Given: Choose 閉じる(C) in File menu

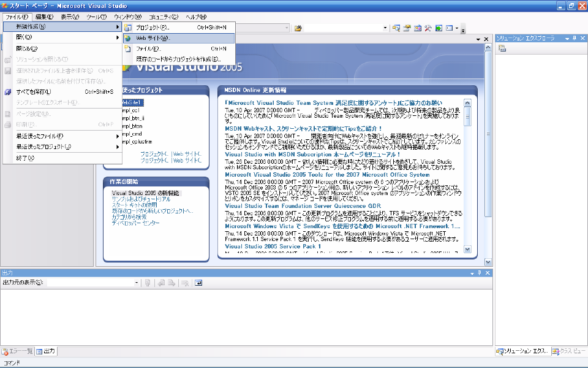Looking at the screenshot, I should 62,48.
